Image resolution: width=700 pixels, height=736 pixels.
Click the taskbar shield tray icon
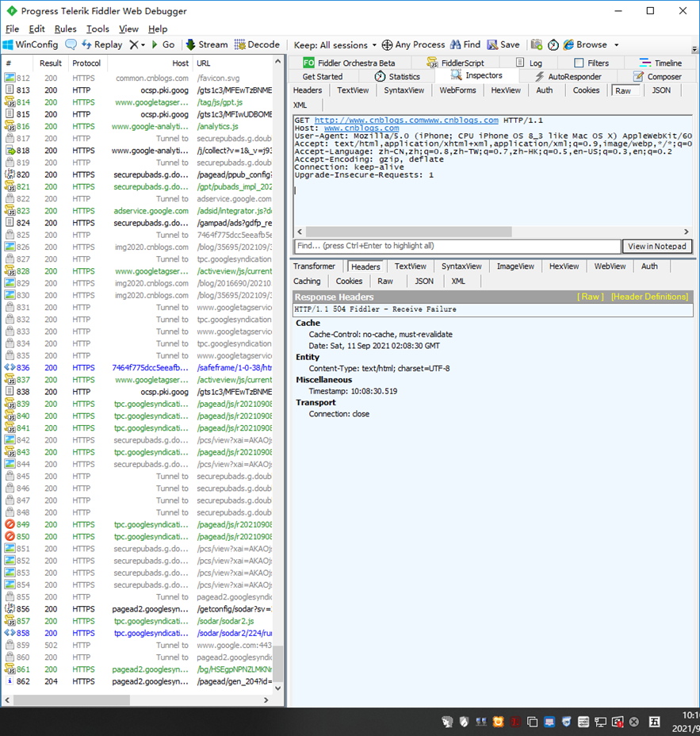click(x=464, y=722)
